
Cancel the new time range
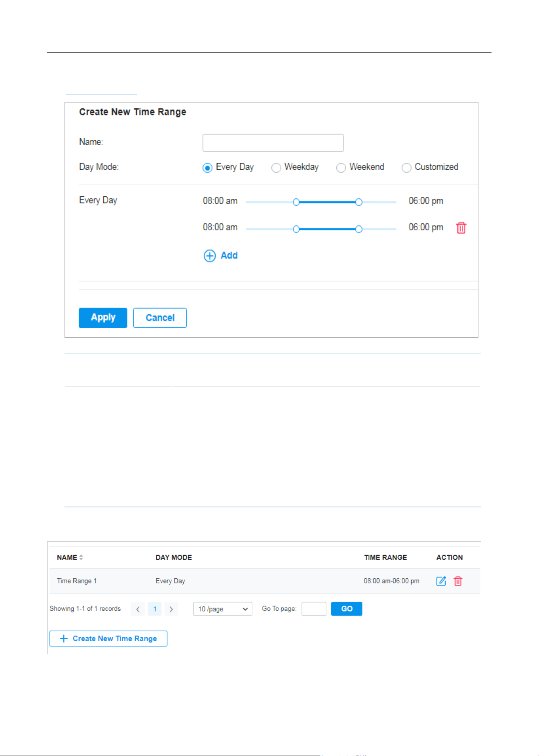(160, 318)
